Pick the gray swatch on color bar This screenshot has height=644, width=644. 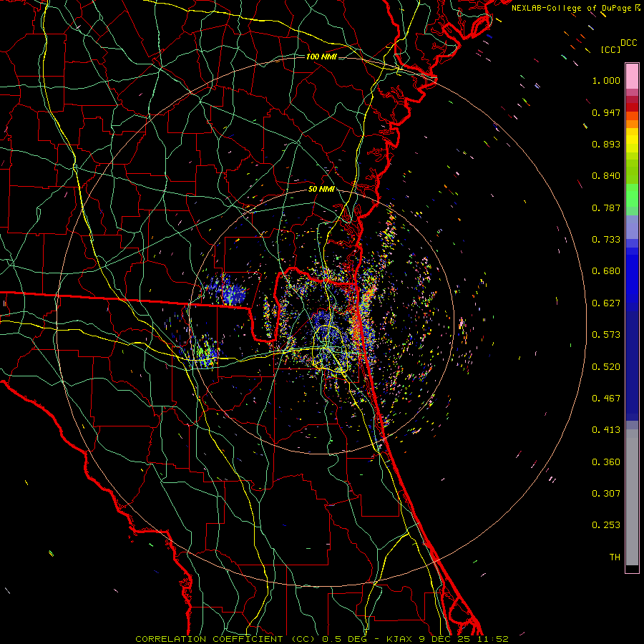pyautogui.click(x=632, y=497)
